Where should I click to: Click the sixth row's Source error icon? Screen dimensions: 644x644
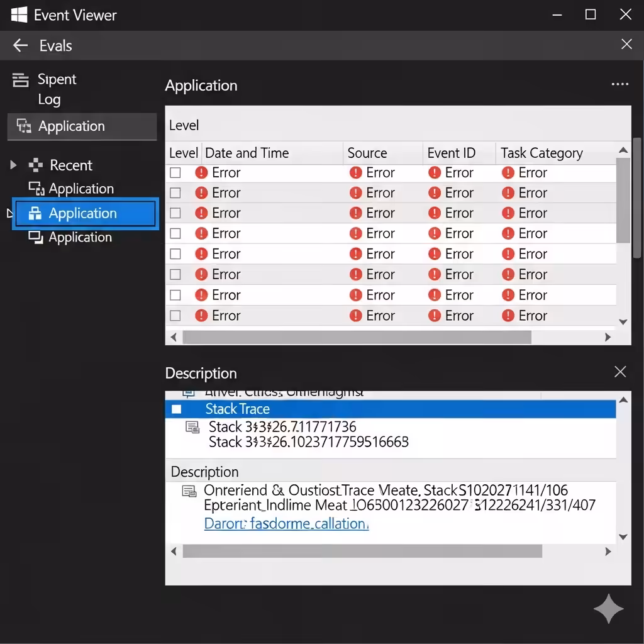[356, 274]
